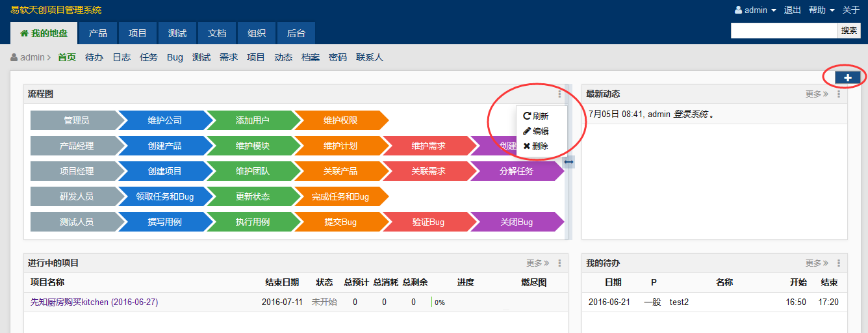Open 动态 in submenu
868x333 pixels.
tap(283, 57)
